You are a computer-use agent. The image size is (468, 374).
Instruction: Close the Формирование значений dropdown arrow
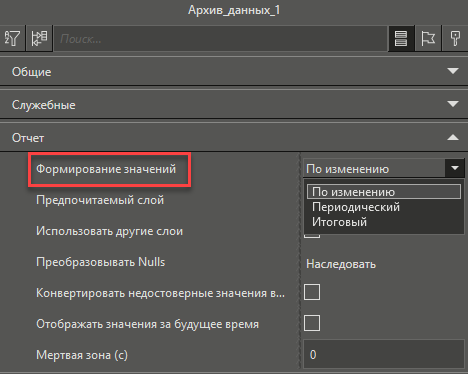click(455, 168)
